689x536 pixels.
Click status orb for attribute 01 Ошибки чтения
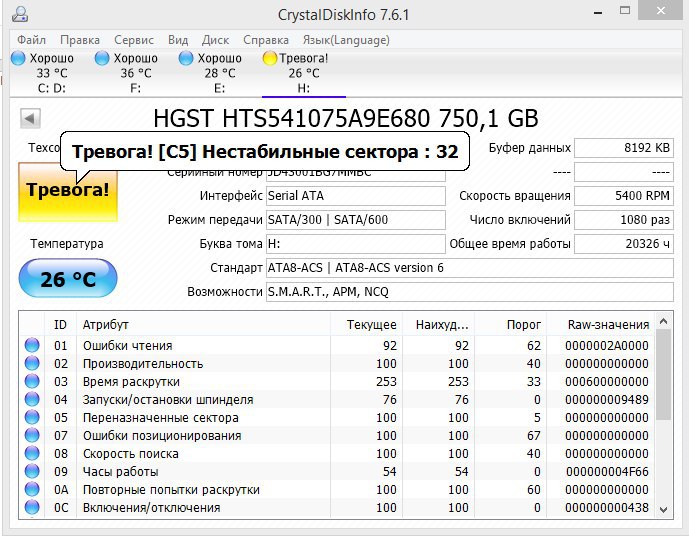pos(32,345)
